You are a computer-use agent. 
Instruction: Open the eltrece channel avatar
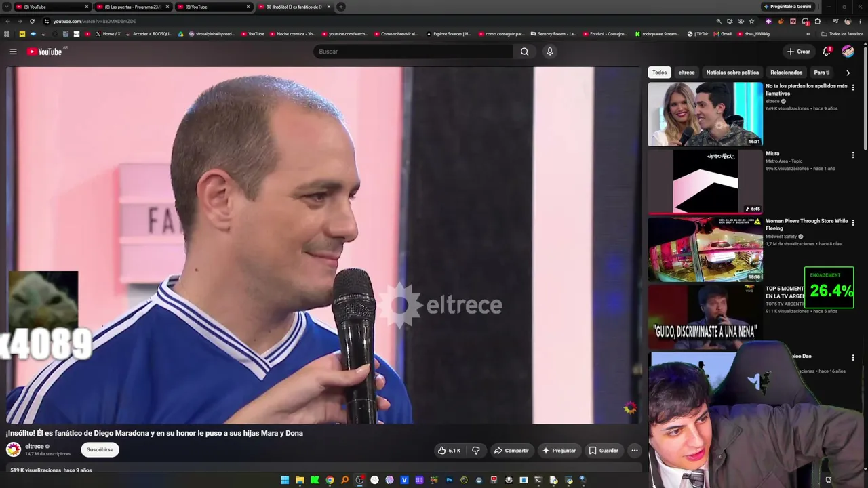(x=14, y=449)
